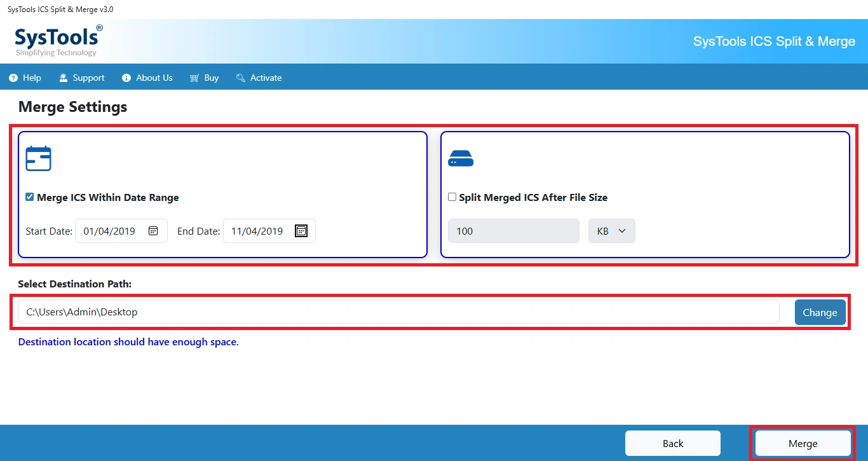
Task: Click the Support person icon
Action: [x=64, y=78]
